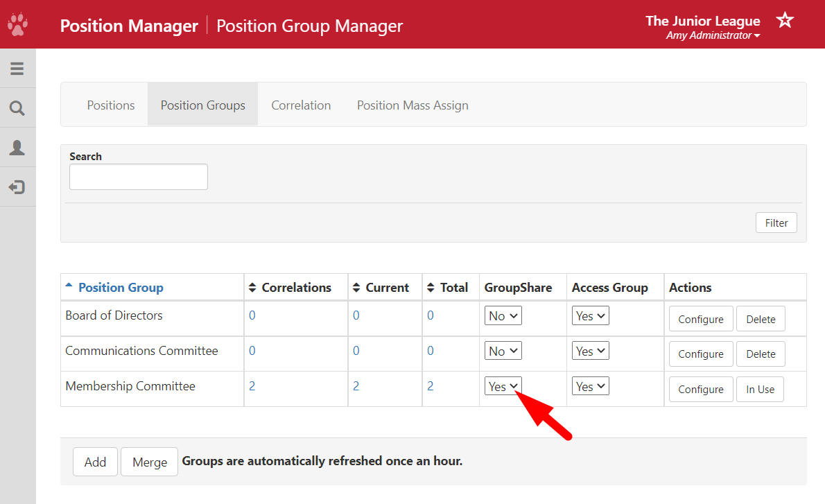
Task: Click The Junior League organization name
Action: 702,21
